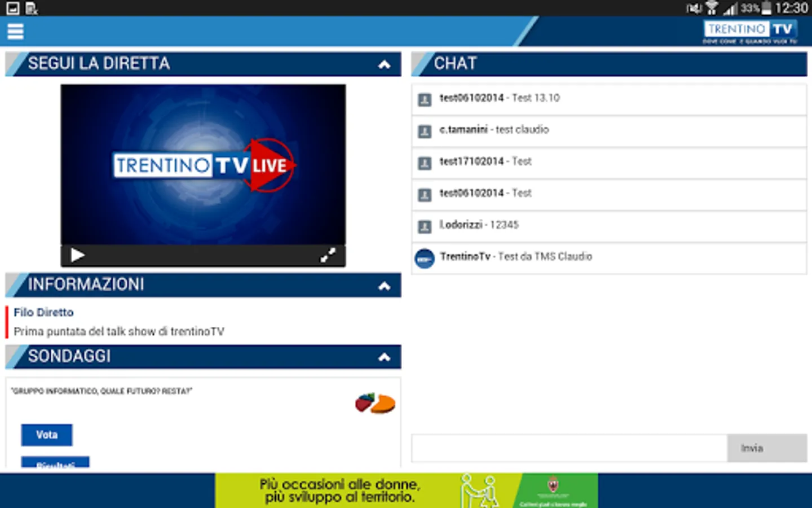The image size is (812, 508).
Task: Click the Vota button
Action: (x=47, y=435)
